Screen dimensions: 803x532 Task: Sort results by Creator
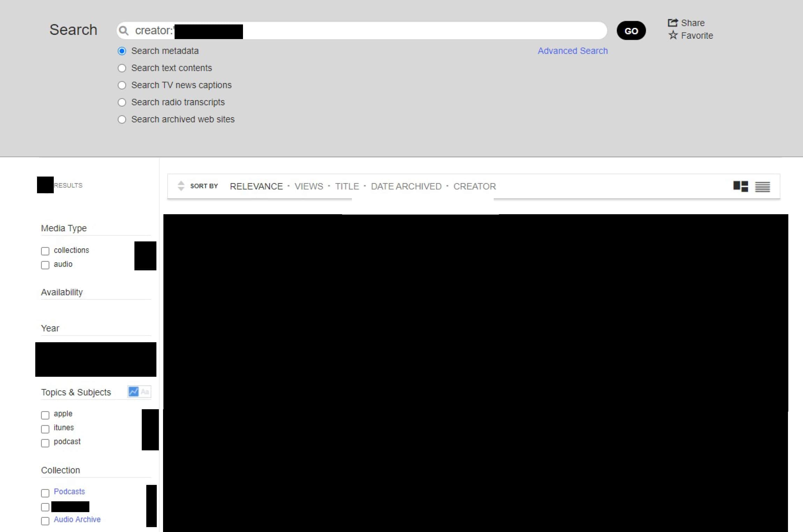pyautogui.click(x=474, y=186)
